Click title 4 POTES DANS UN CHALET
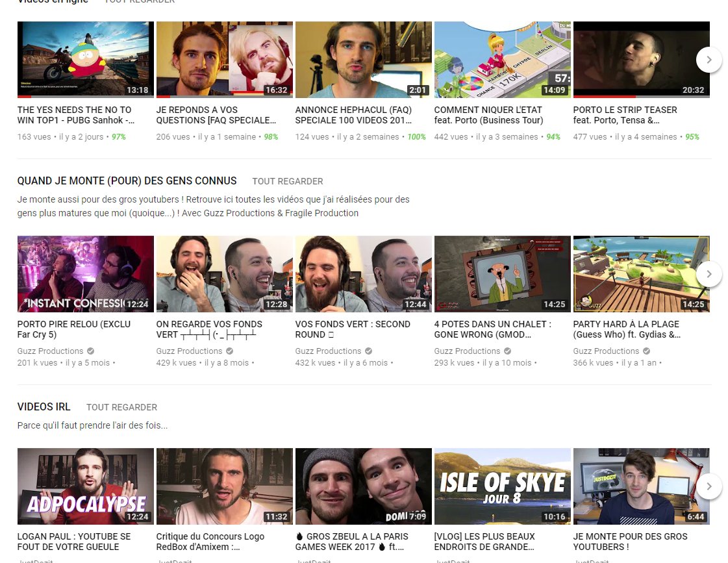Viewport: 728px width, 563px height. pyautogui.click(x=493, y=329)
